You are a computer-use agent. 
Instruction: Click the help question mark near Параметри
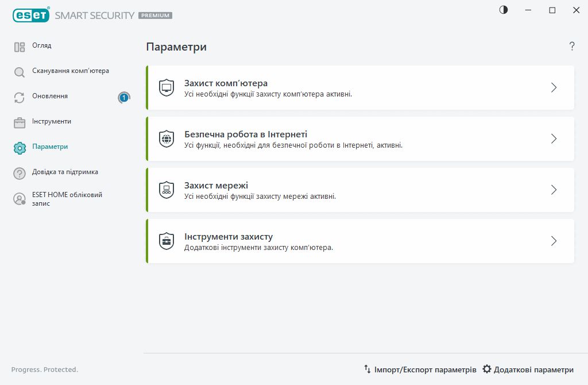[572, 47]
